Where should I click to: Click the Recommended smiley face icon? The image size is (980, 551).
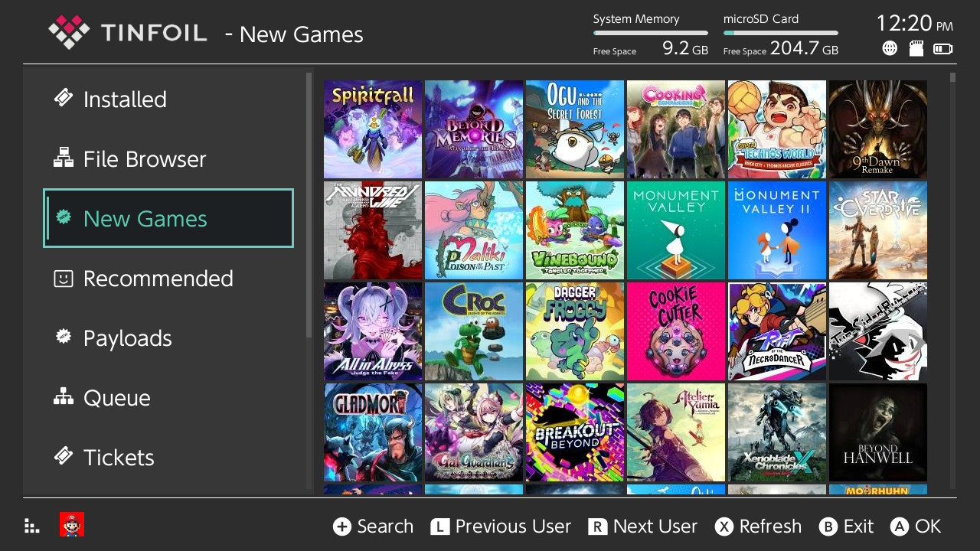[64, 279]
